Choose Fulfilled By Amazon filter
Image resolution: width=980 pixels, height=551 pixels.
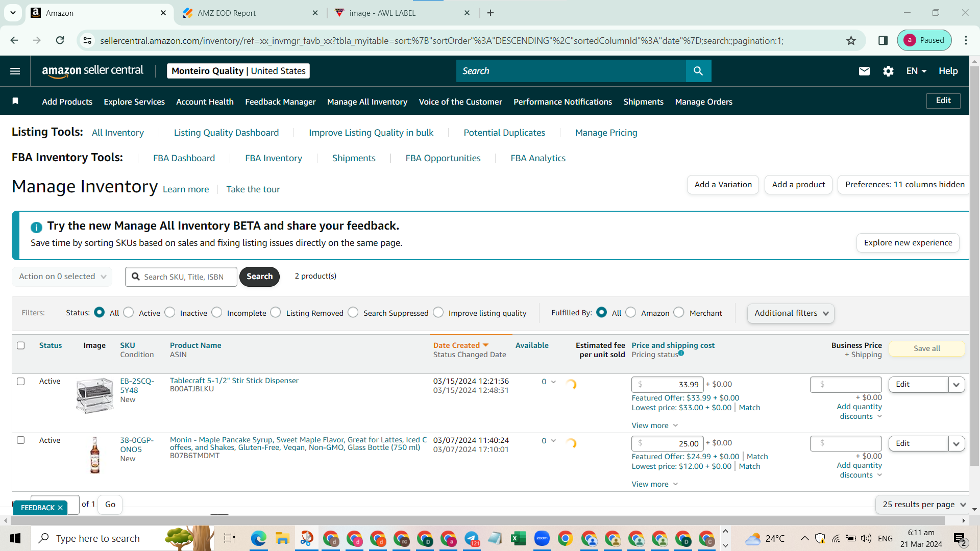[631, 312]
